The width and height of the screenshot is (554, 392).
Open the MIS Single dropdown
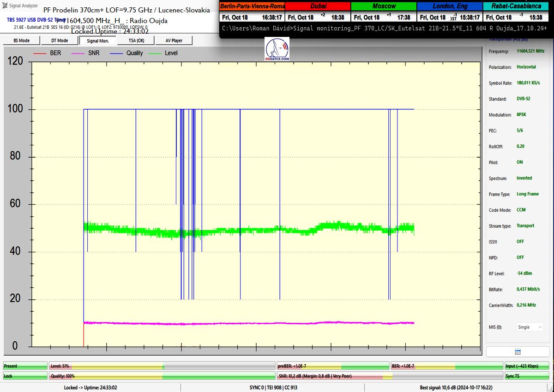pyautogui.click(x=530, y=327)
